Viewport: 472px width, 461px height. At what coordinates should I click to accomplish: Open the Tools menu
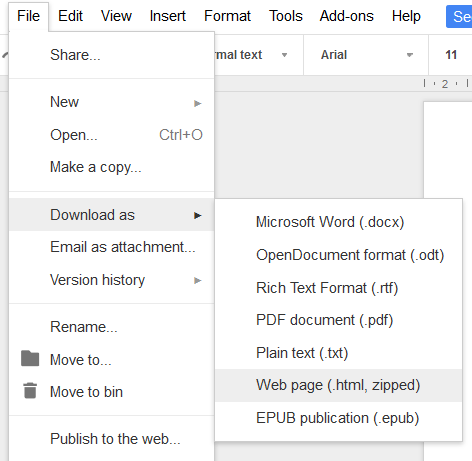click(x=286, y=16)
